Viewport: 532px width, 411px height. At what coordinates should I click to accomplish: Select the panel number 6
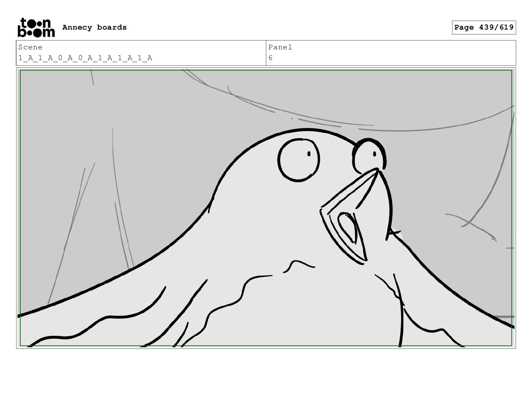[x=270, y=58]
